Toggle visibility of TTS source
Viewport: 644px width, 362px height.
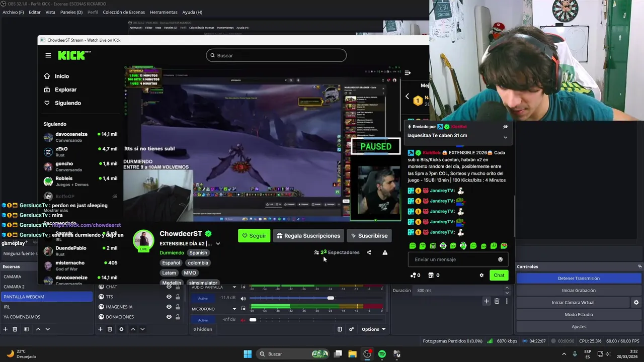coord(169,297)
